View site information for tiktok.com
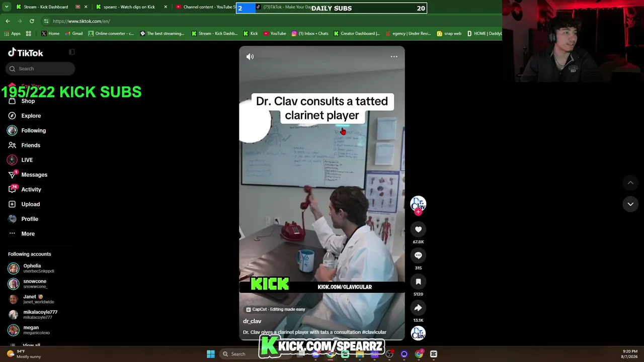 tap(46, 21)
